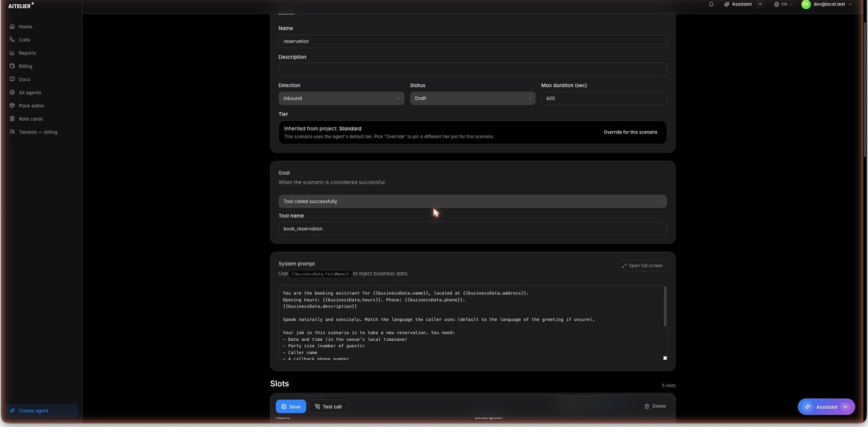Click the Pack editor icon
The height and width of the screenshot is (427, 868).
click(12, 105)
